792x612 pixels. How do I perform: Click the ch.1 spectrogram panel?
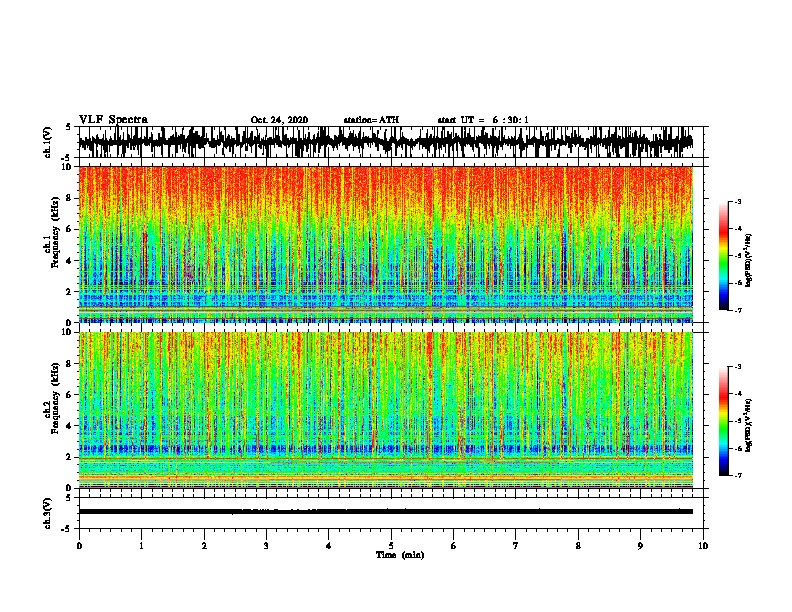386,244
